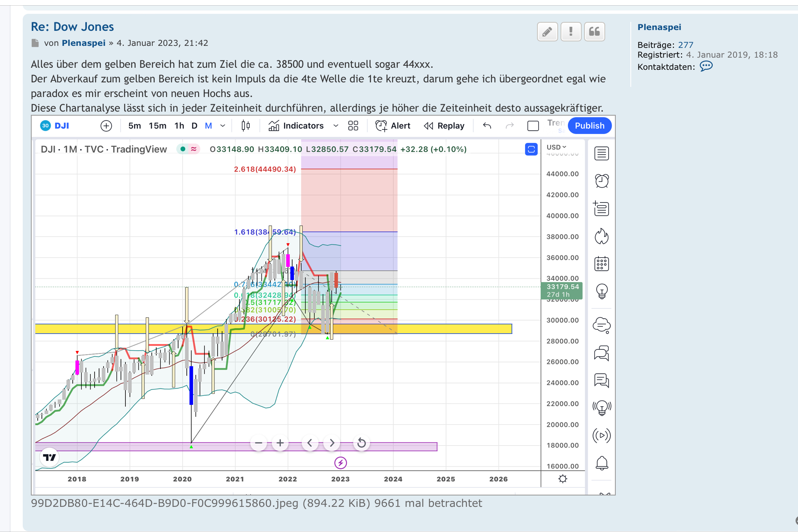Toggle the fullscreen square checkbox
This screenshot has width=798, height=532.
point(533,126)
